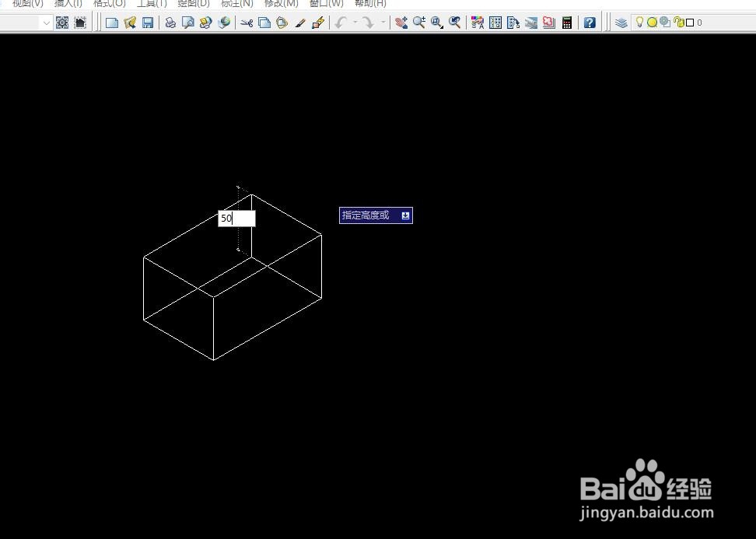Copy selection to clipboard icon
The image size is (756, 539).
tap(264, 23)
